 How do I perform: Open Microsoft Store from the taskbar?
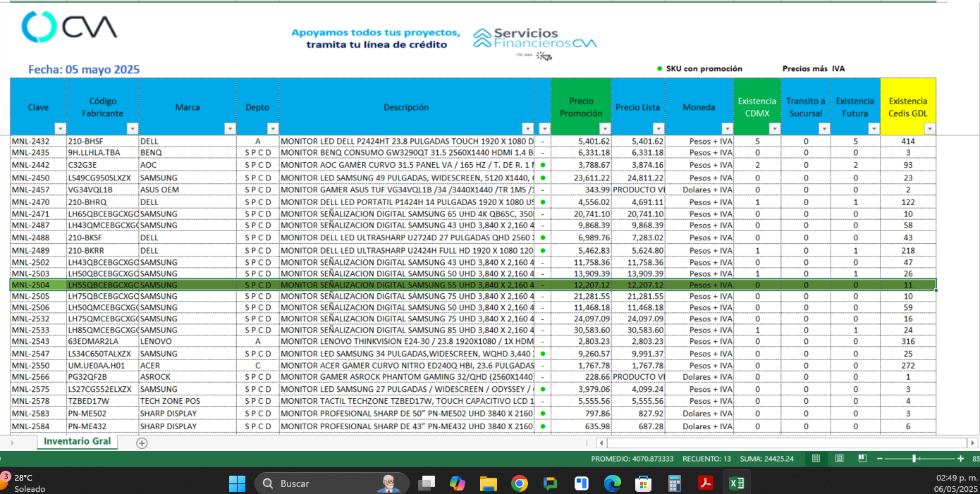[x=643, y=483]
